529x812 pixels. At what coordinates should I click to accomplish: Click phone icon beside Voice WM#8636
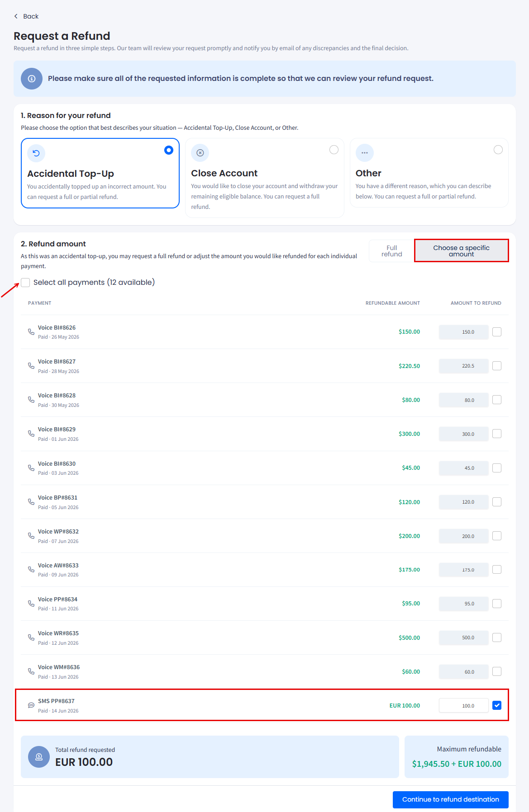[x=31, y=671]
